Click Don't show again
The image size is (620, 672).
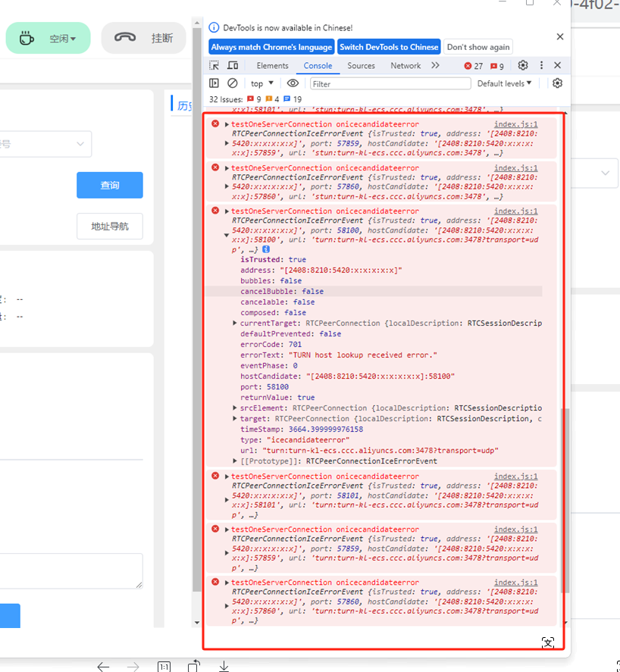pos(478,47)
